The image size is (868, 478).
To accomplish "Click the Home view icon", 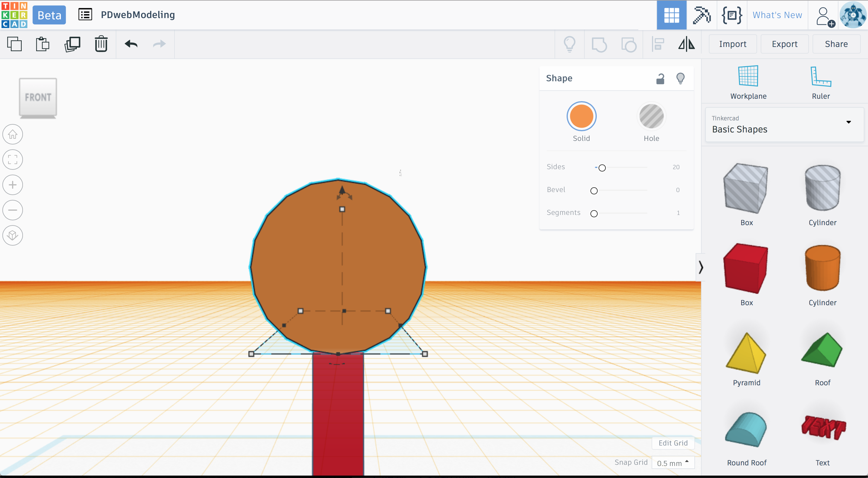I will point(13,134).
